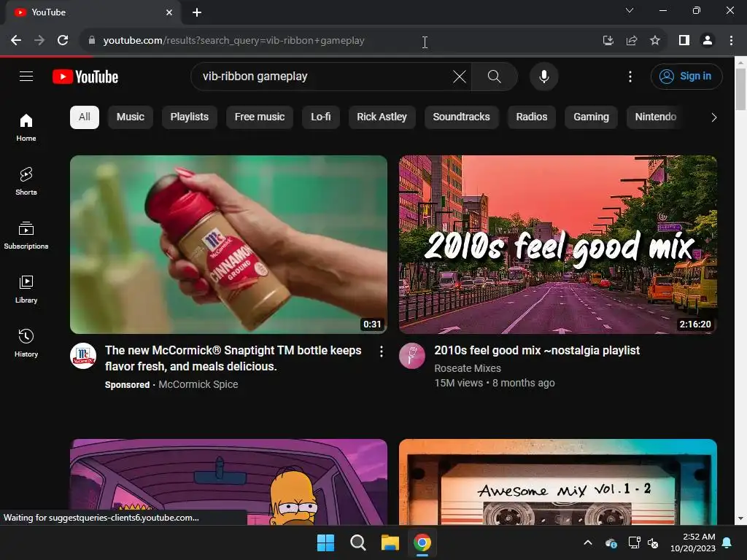Go to Home in sidebar
The width and height of the screenshot is (747, 560).
(26, 127)
